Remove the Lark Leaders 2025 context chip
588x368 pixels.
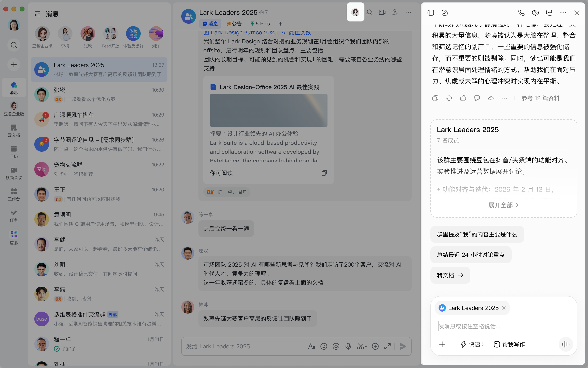pos(504,308)
